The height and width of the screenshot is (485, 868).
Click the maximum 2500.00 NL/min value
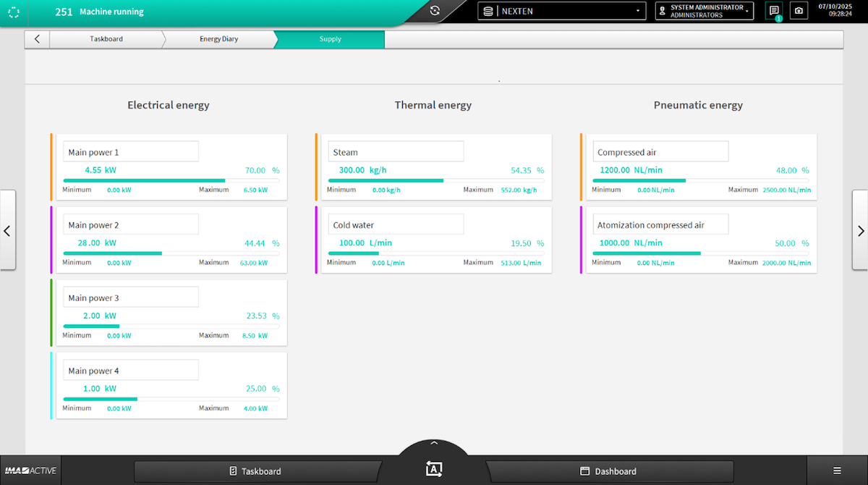[787, 190]
